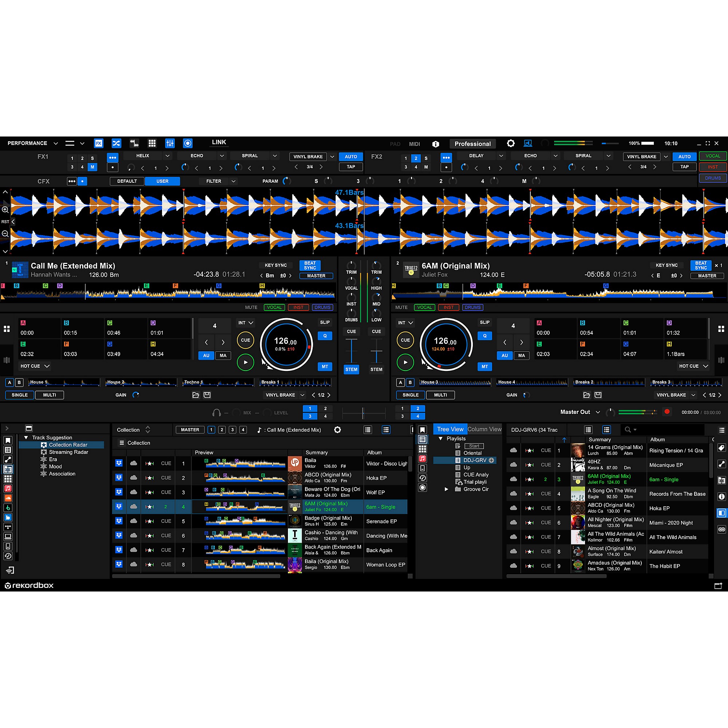Click the CUE button on deck 2

[405, 340]
